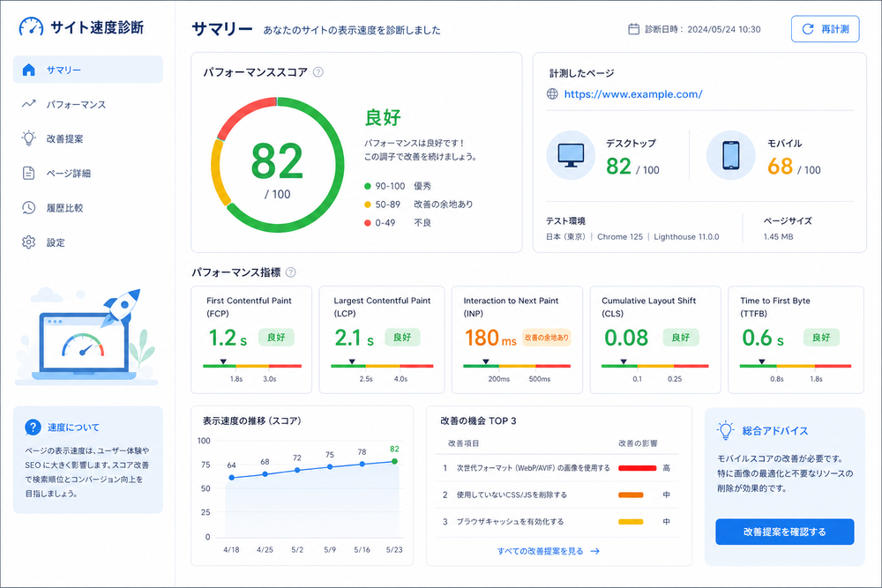Click the FCP threshold bar marker
The image size is (882, 588).
223,361
